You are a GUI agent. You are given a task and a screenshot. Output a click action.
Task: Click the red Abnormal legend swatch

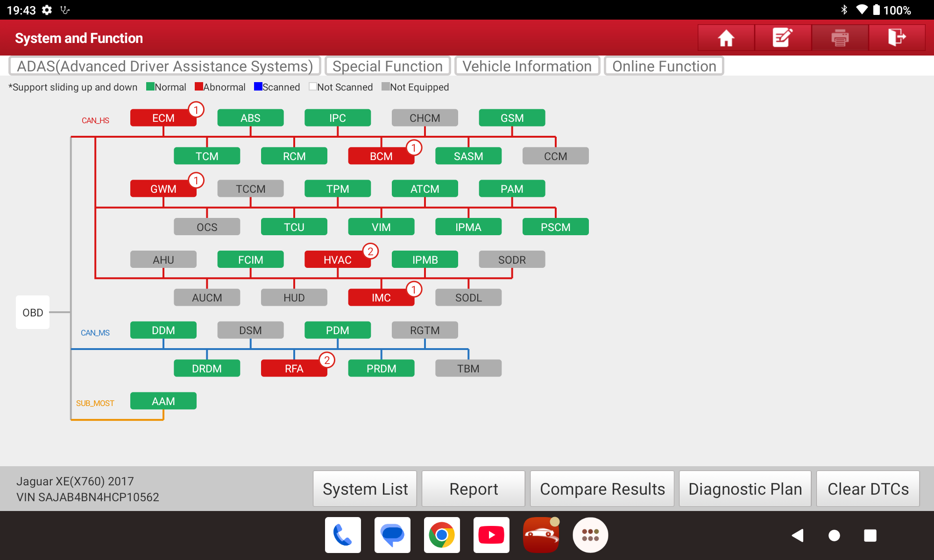199,87
